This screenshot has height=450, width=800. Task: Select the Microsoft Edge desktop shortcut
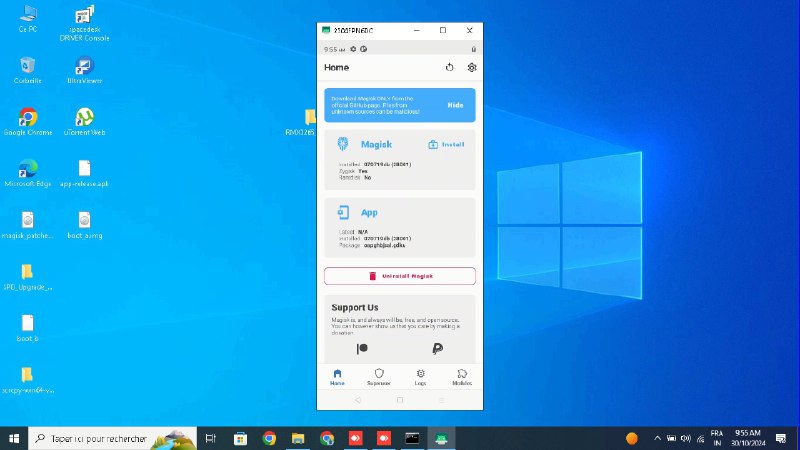pos(28,173)
